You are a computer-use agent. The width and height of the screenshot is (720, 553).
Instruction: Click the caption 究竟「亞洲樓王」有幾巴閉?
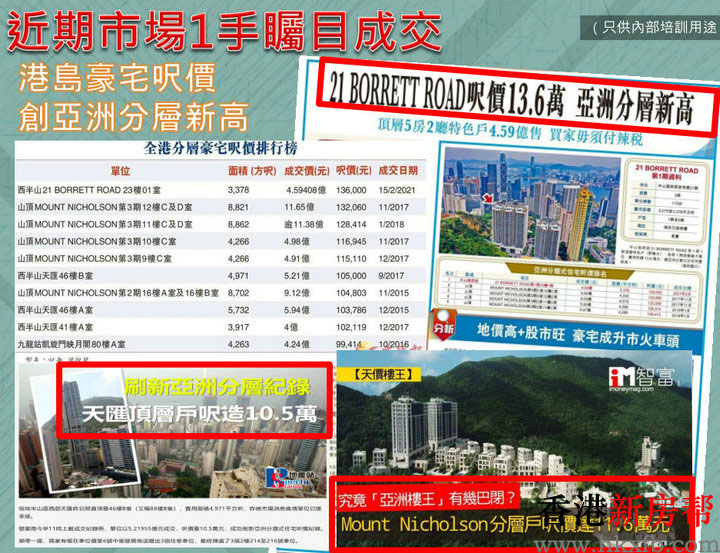(x=427, y=498)
